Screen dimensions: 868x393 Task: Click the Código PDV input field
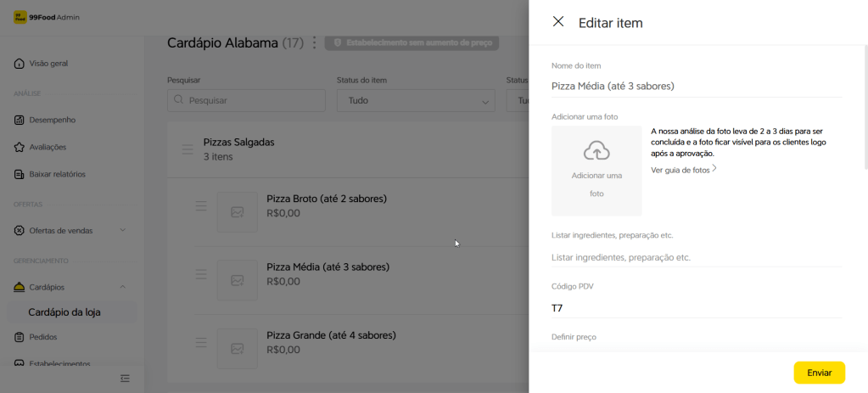(696, 308)
